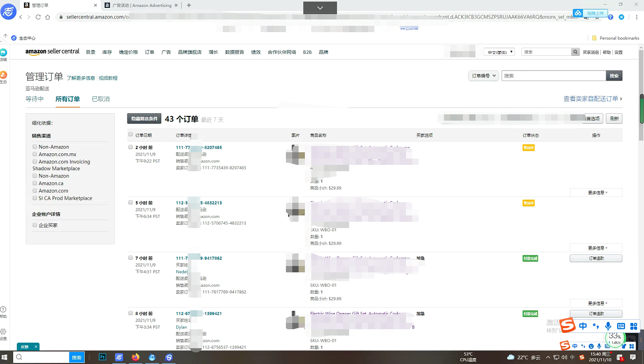Click the 隐藏筛选条件 button
Screen dimensions: 644x364
point(143,119)
